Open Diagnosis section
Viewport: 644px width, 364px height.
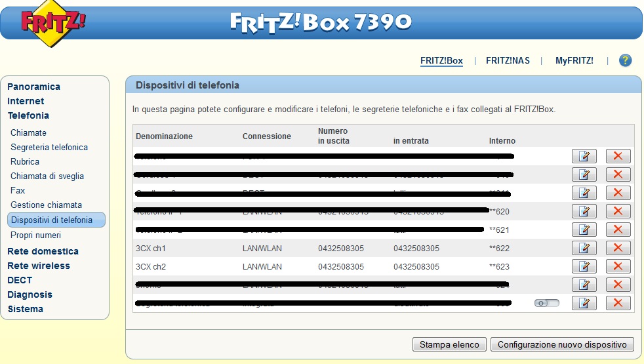pyautogui.click(x=30, y=294)
